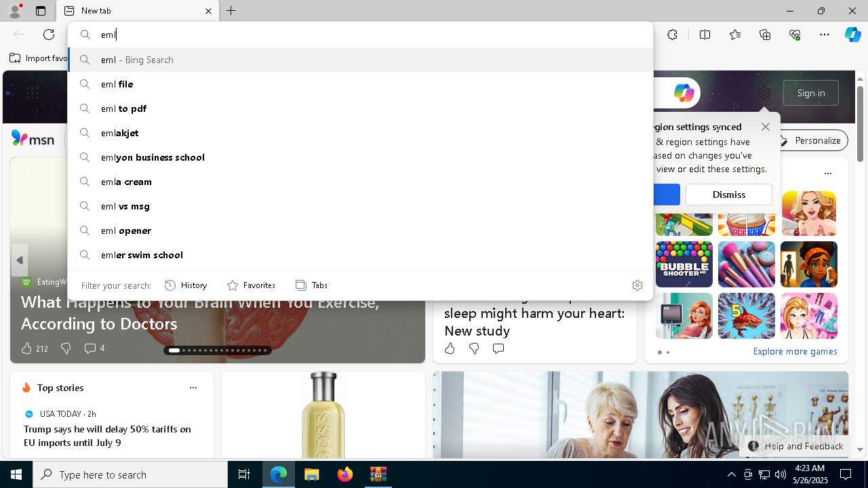Go to previous carousel slide arrow
The image size is (868, 488).
(x=20, y=260)
